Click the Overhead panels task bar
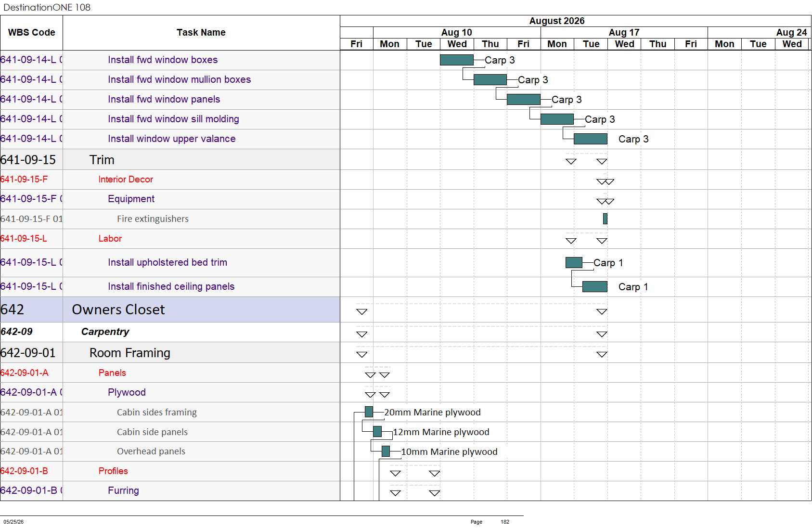The width and height of the screenshot is (812, 528). (386, 451)
